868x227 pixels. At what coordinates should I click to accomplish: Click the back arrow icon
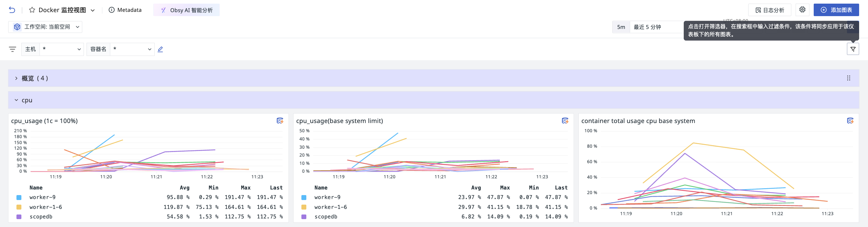coord(12,10)
